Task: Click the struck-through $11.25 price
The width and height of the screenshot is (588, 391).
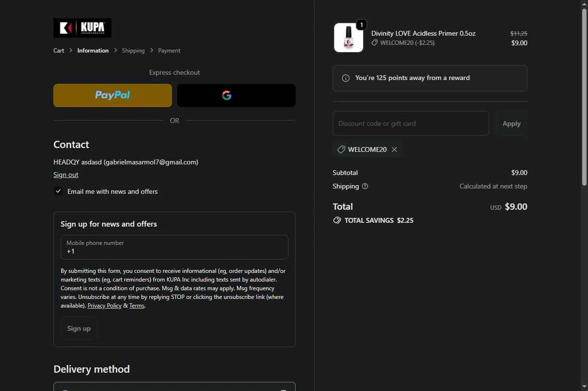Action: coord(519,34)
